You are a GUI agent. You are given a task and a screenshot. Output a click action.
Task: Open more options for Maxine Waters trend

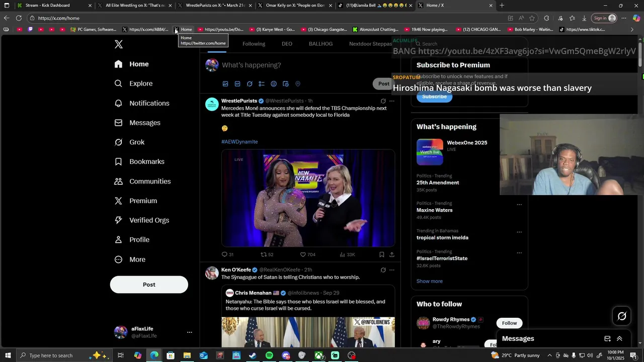pyautogui.click(x=519, y=205)
